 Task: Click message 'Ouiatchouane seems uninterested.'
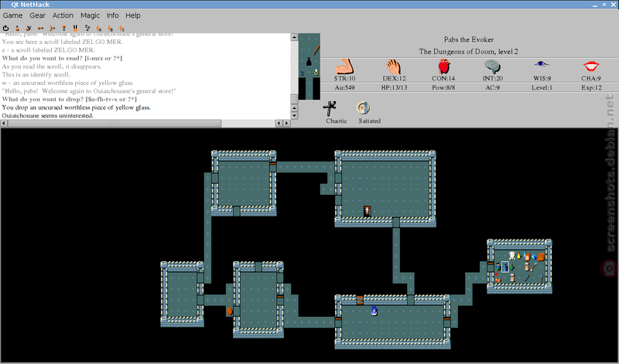tap(48, 116)
